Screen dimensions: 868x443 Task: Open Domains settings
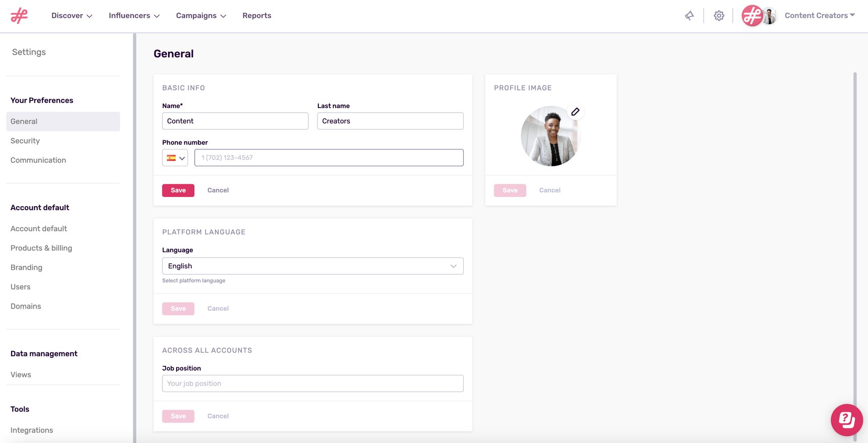point(26,306)
